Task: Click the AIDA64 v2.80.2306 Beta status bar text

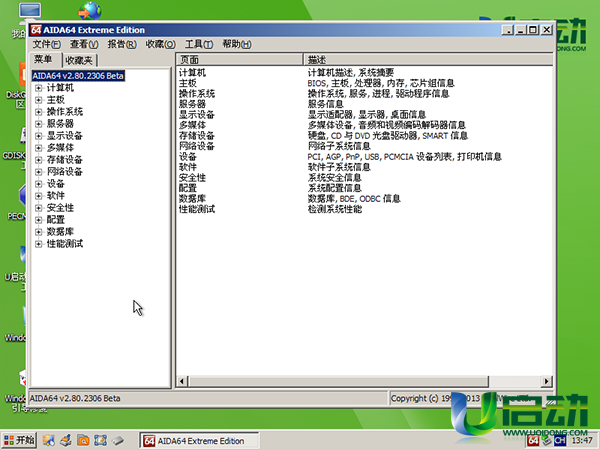Action: [75, 398]
